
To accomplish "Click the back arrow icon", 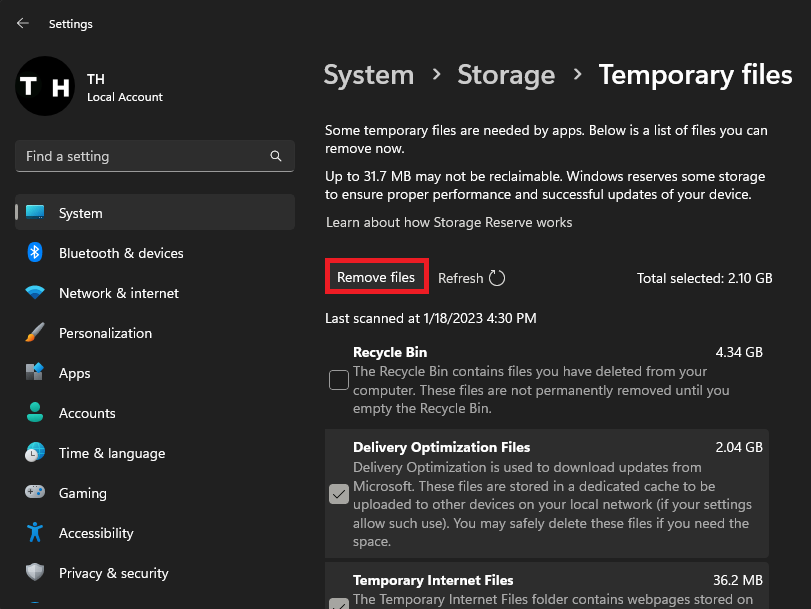I will tap(22, 23).
